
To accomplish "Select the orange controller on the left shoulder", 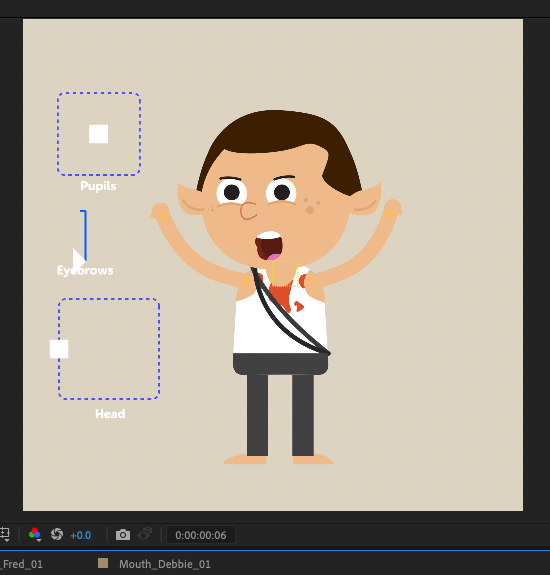I will (x=246, y=281).
